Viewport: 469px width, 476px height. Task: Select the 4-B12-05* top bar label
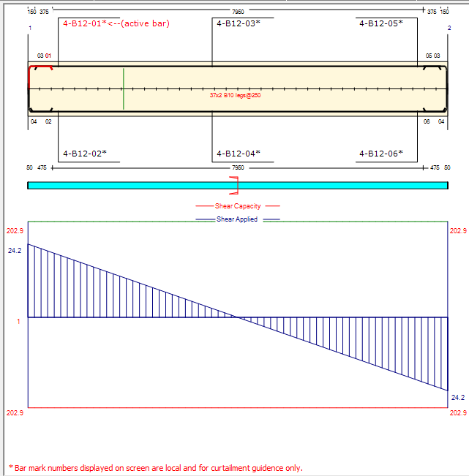click(x=381, y=23)
